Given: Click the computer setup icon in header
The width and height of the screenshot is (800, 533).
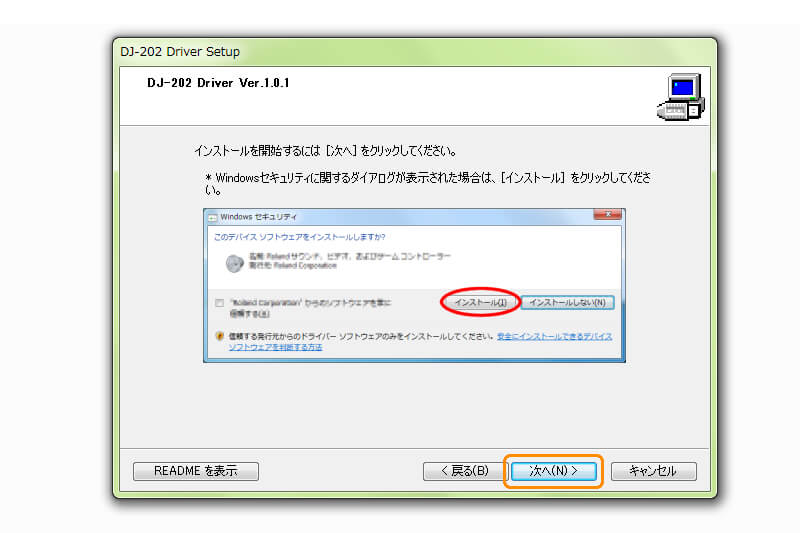Looking at the screenshot, I should point(681,97).
